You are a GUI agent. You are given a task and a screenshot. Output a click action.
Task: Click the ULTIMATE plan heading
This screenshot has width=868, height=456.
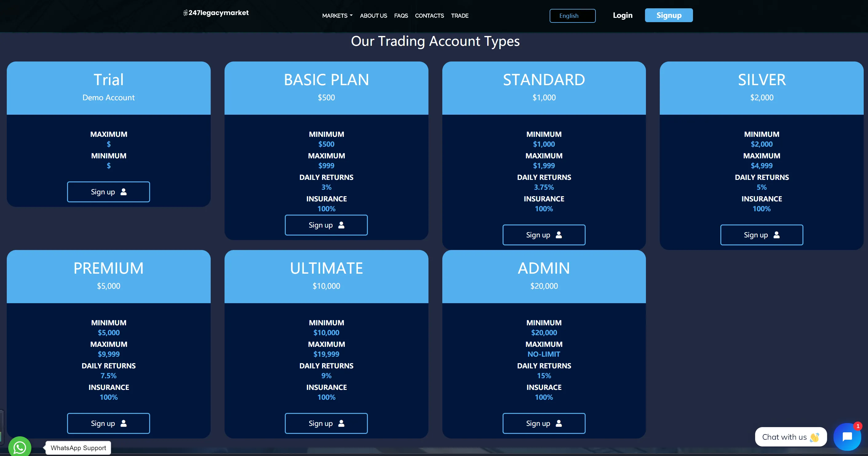(x=326, y=268)
